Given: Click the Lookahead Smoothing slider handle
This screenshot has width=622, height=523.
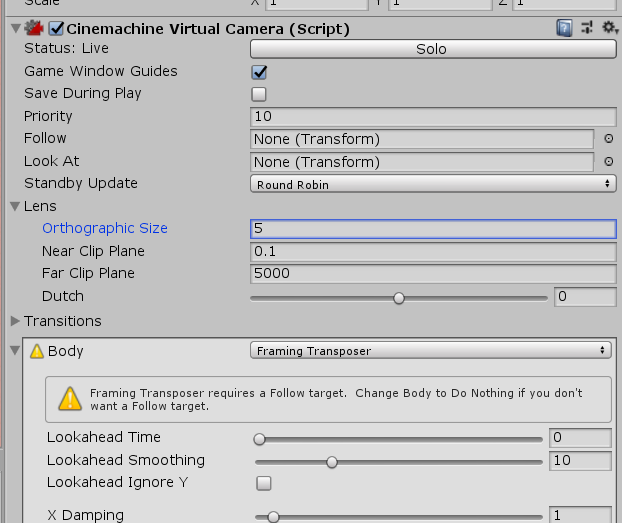Looking at the screenshot, I should pyautogui.click(x=332, y=461).
